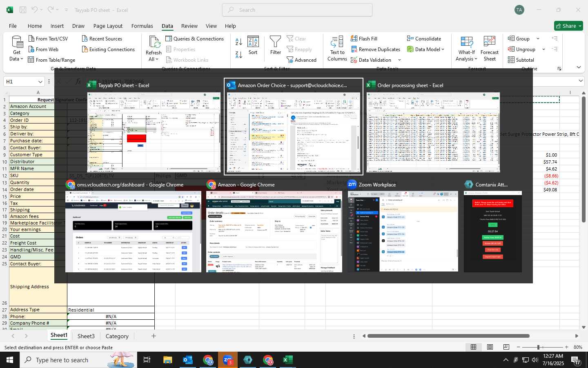Create a Forecast Sheet
Screen dimensions: 588x368
[x=490, y=48]
